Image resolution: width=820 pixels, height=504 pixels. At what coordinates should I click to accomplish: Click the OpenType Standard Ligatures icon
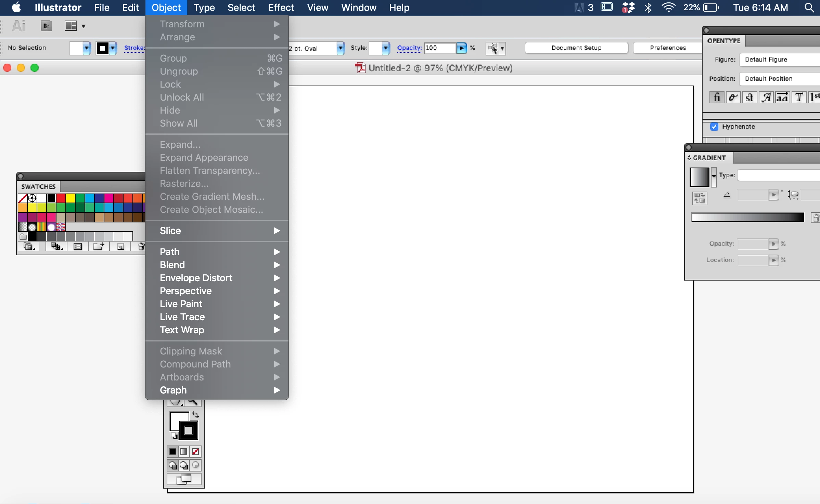pyautogui.click(x=717, y=98)
